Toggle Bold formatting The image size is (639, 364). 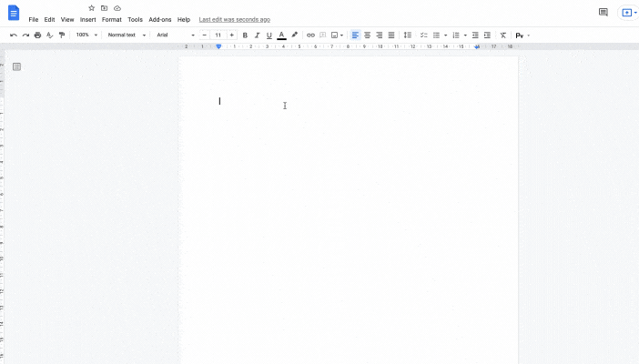(x=245, y=35)
